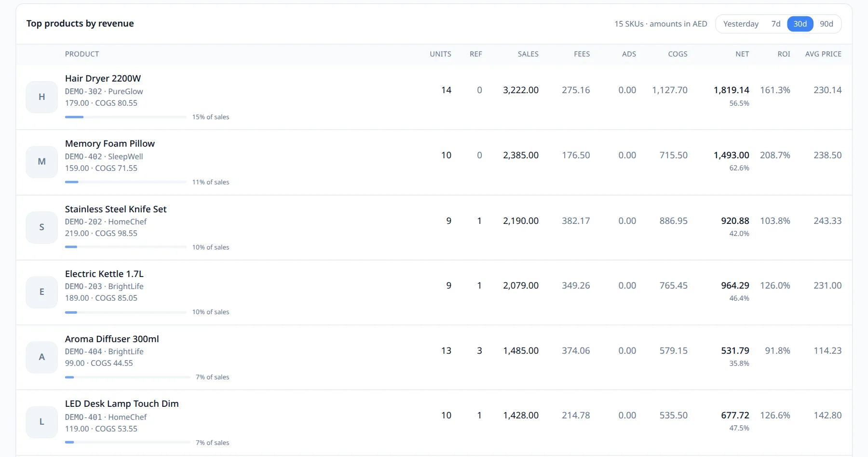Viewport: 868px width, 457px height.
Task: Click the Memory Foam Pillow ROI 208.7%
Action: tap(775, 155)
